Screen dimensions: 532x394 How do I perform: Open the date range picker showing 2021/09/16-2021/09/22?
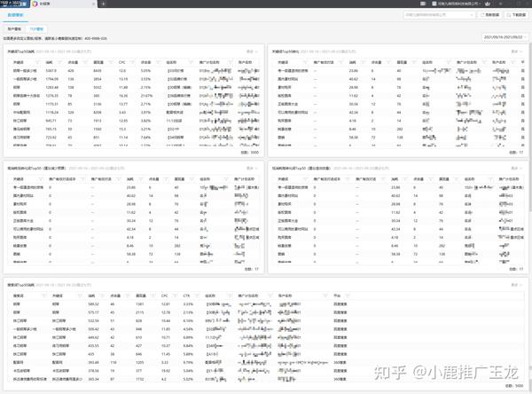point(505,37)
